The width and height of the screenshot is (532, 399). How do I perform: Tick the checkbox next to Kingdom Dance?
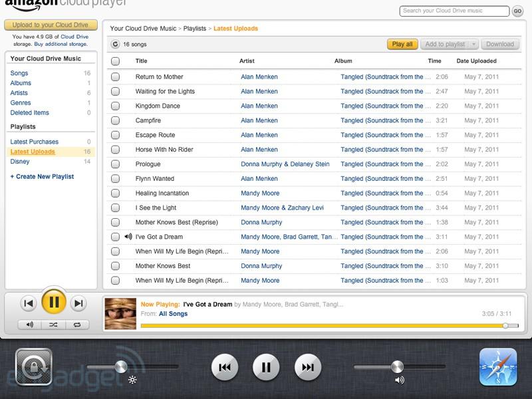pyautogui.click(x=115, y=106)
